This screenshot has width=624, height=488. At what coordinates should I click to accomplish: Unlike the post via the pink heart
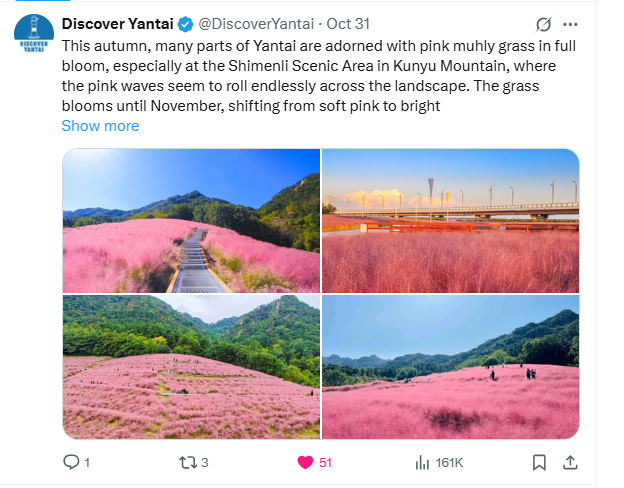pos(305,462)
